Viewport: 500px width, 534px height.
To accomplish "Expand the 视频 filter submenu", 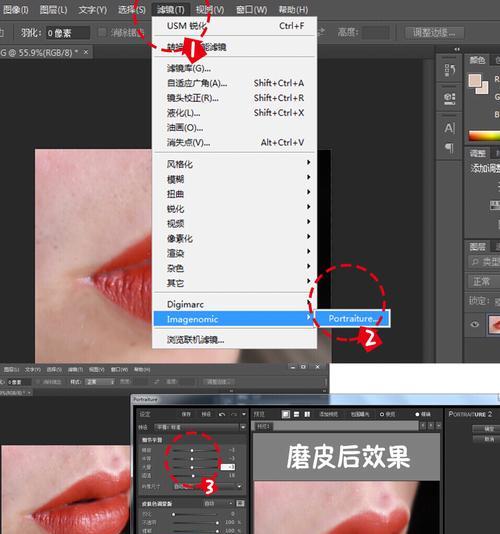I will pyautogui.click(x=235, y=223).
